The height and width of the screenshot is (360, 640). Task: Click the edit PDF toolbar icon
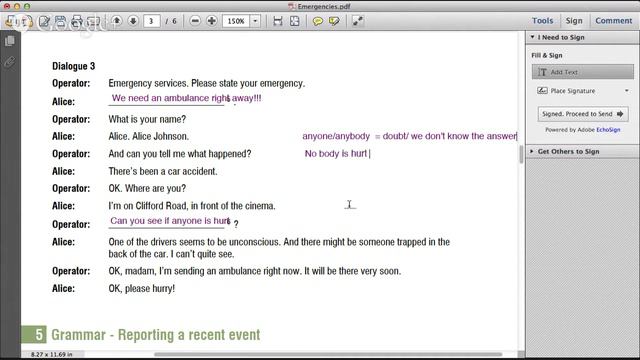(x=44, y=21)
